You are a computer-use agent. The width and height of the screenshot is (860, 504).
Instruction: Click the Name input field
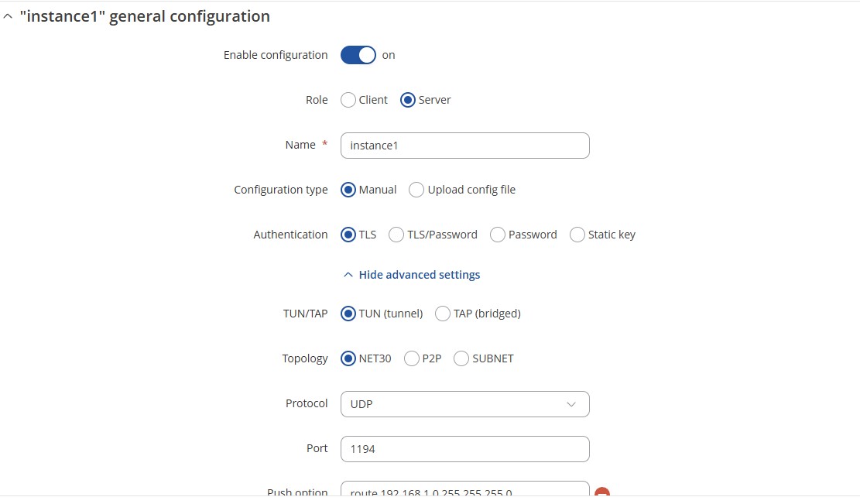tap(465, 146)
